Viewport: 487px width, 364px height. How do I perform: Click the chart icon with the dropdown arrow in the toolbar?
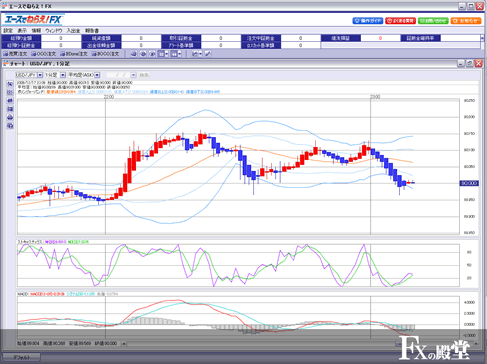(195, 54)
